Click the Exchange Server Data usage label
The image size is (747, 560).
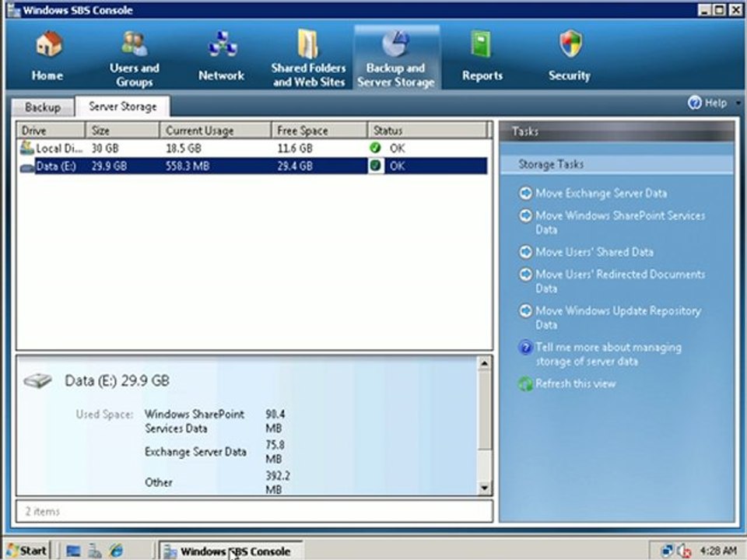[x=195, y=452]
